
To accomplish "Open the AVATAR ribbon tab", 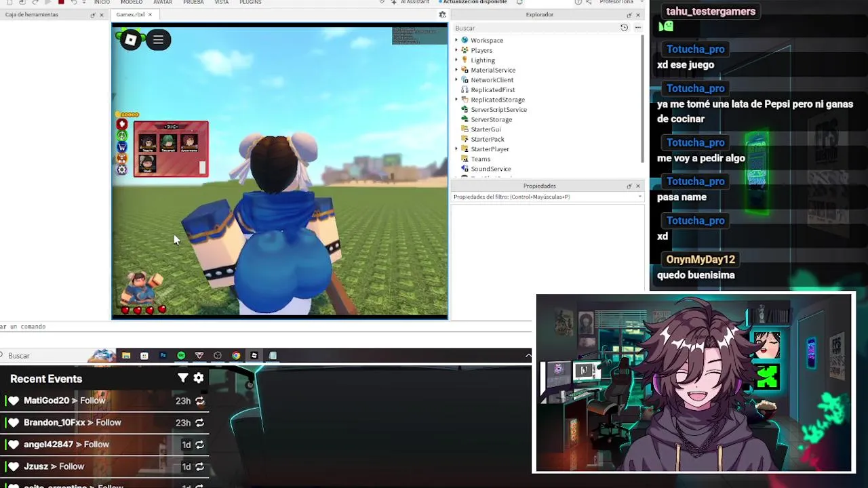I will [x=163, y=2].
